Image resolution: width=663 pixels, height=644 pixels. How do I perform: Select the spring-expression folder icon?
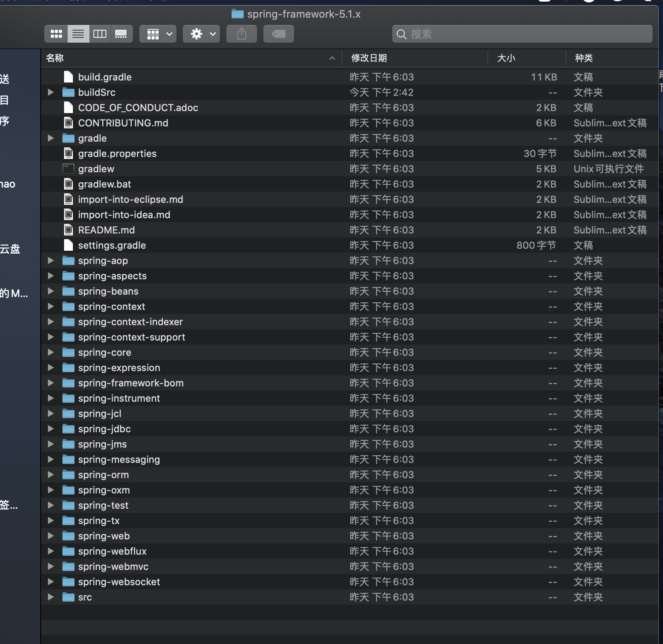(x=68, y=367)
